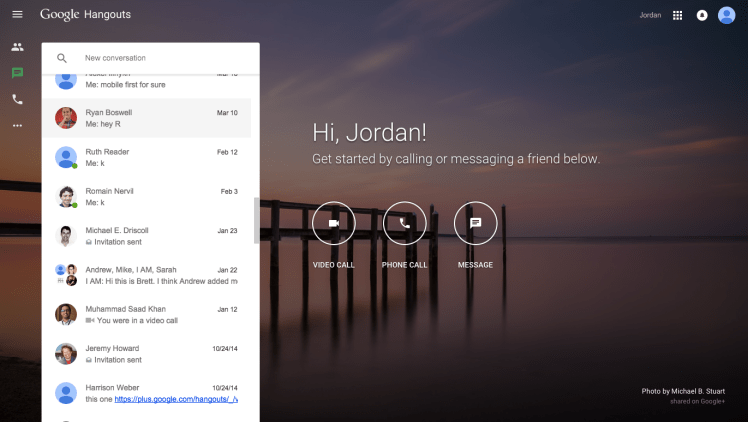This screenshot has height=422, width=748.
Task: Click the Mar 10 date on Ryan Boswell
Action: pyautogui.click(x=227, y=113)
